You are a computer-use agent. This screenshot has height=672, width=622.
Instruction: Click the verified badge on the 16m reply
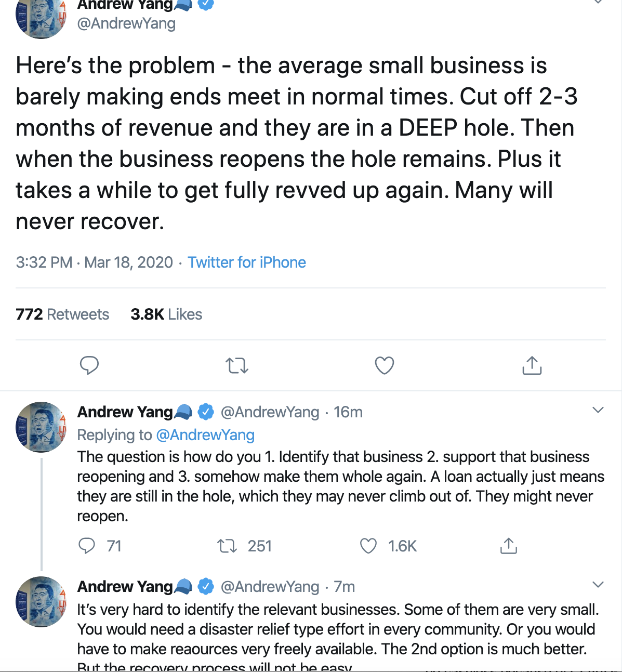click(206, 412)
